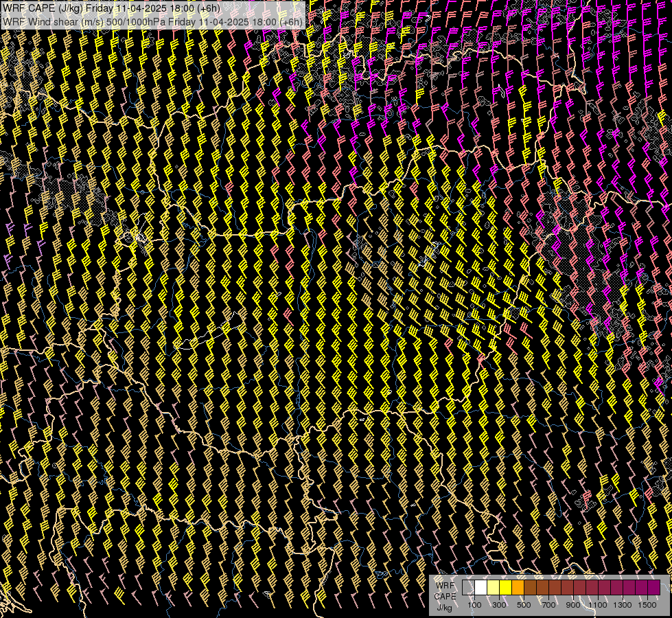
Task: Select the pale yellow 200–300 legend swatch
Action: 494,587
